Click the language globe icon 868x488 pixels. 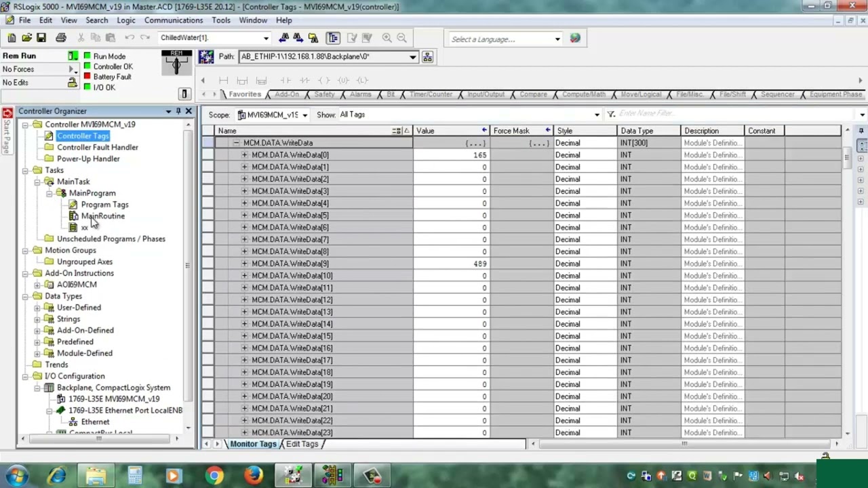coord(575,39)
